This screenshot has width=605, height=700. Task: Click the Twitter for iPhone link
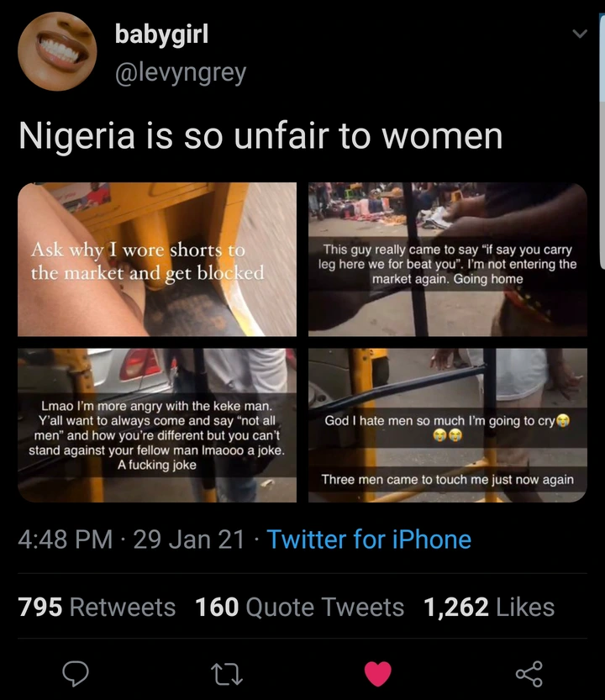tap(369, 539)
